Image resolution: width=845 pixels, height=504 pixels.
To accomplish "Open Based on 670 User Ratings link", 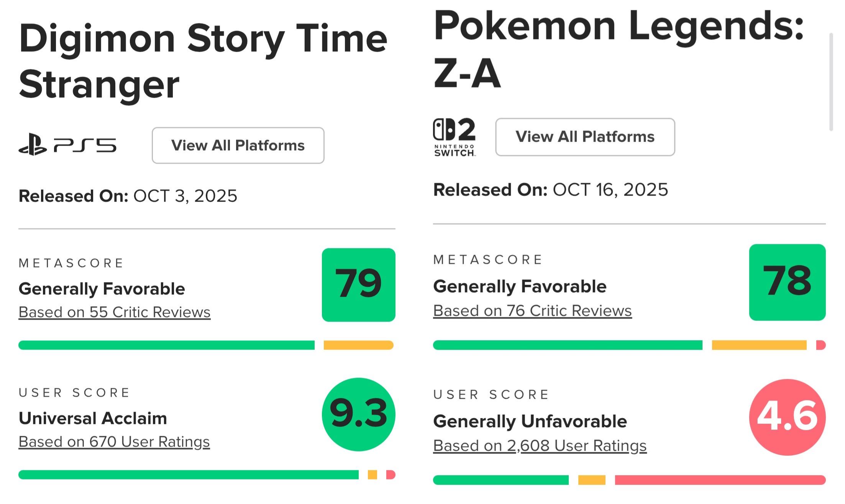I will point(114,442).
